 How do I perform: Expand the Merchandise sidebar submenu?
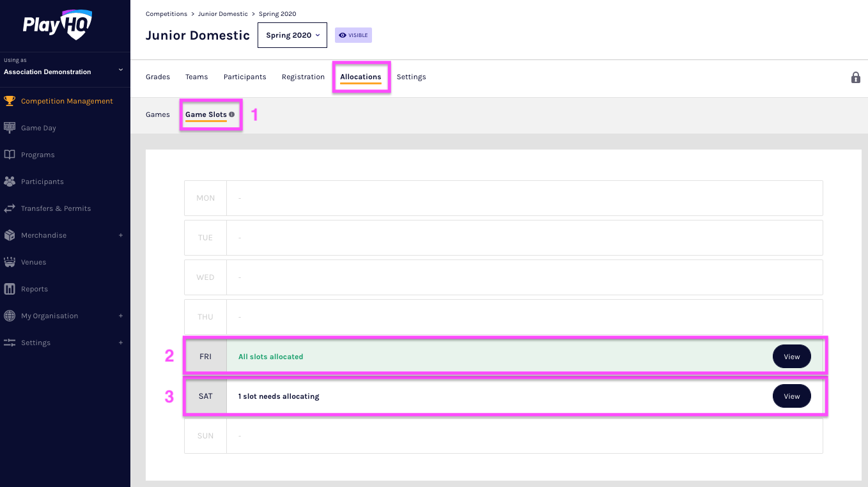point(120,235)
